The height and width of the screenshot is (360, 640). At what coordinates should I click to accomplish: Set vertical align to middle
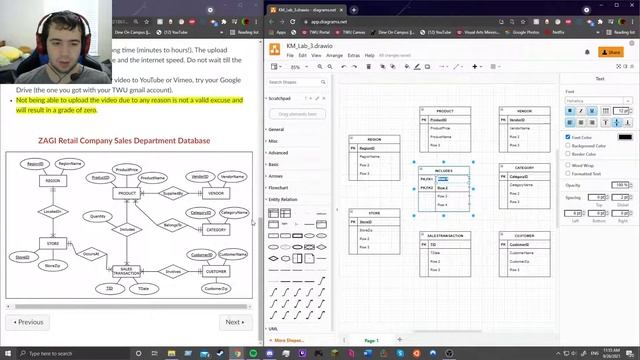[x=617, y=122]
